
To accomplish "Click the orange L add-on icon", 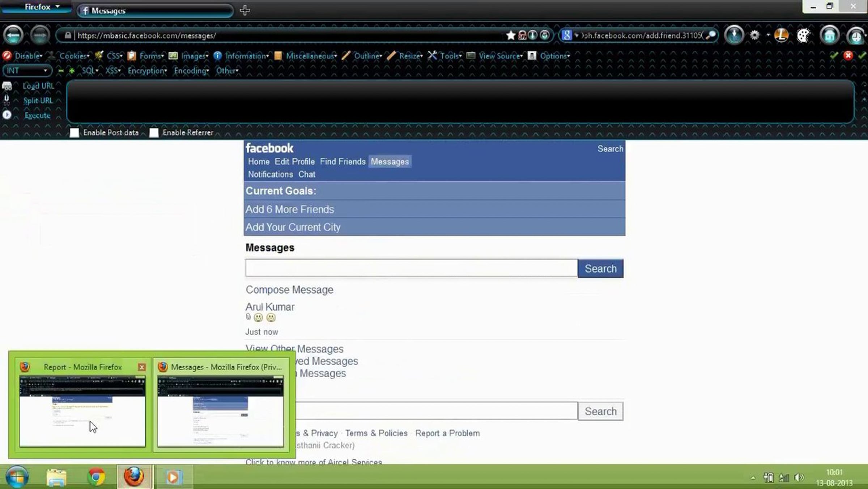I will 781,35.
